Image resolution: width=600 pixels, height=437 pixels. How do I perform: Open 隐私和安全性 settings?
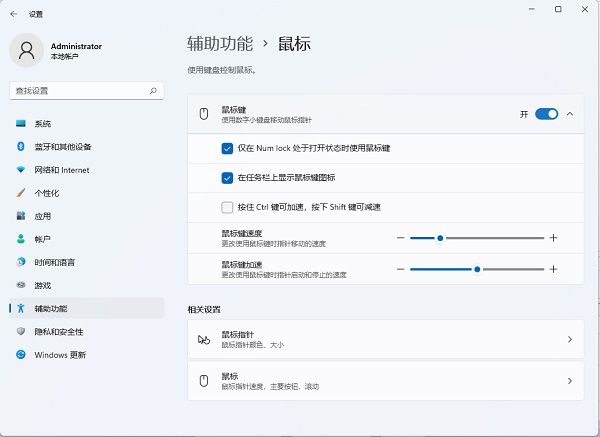click(58, 331)
